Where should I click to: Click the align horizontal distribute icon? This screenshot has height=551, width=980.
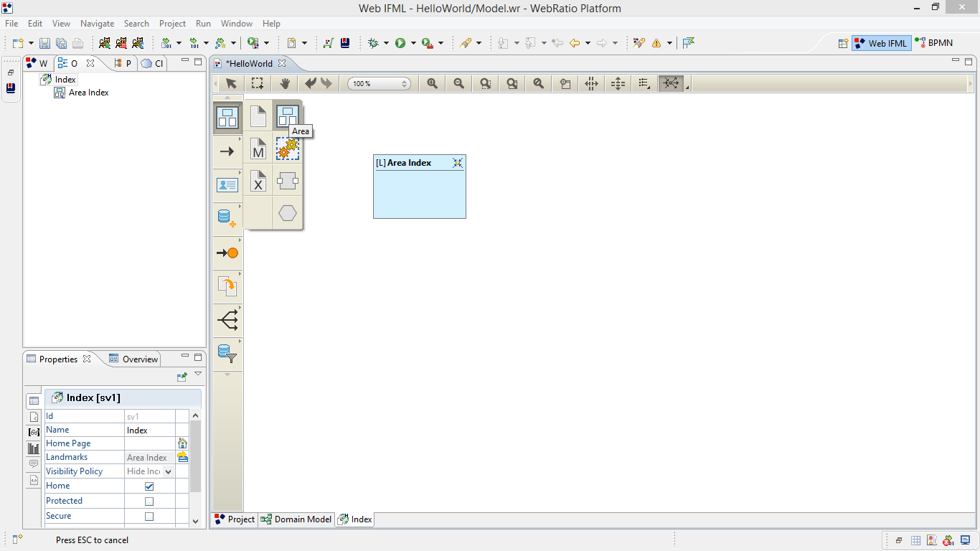click(x=591, y=84)
